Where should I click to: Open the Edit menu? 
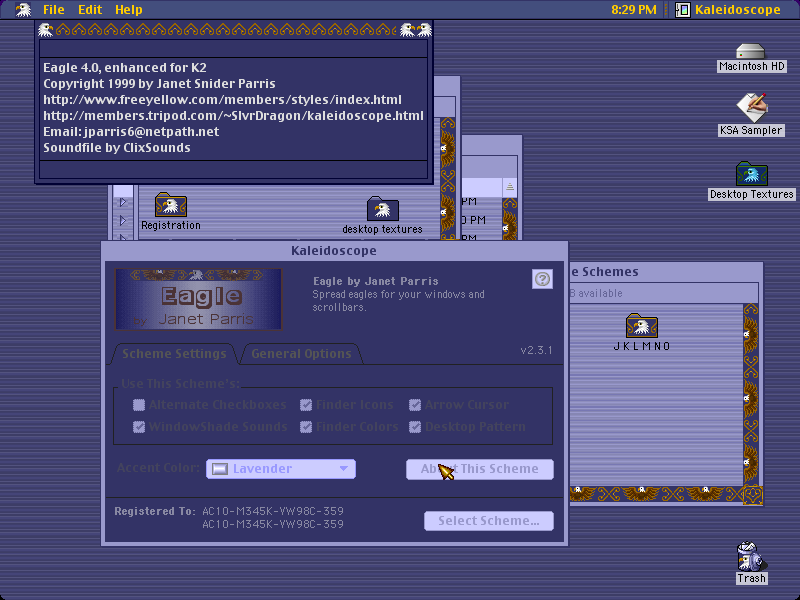click(x=90, y=10)
